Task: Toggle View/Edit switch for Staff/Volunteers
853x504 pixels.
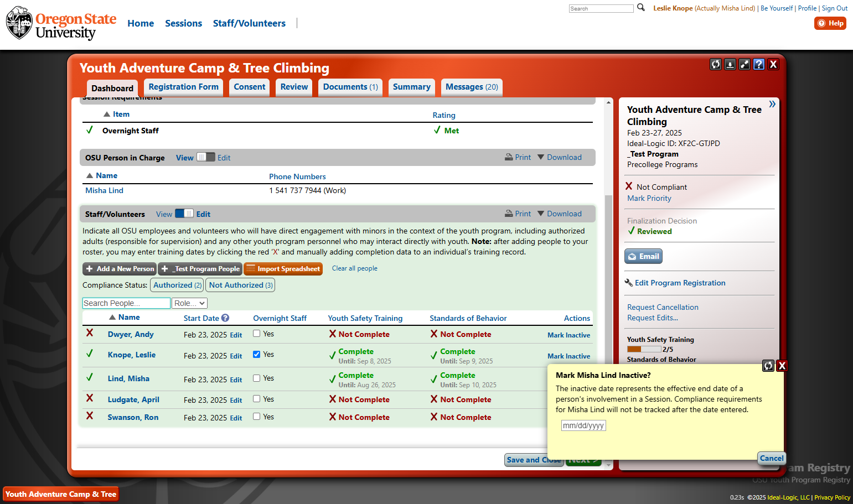Action: point(184,214)
